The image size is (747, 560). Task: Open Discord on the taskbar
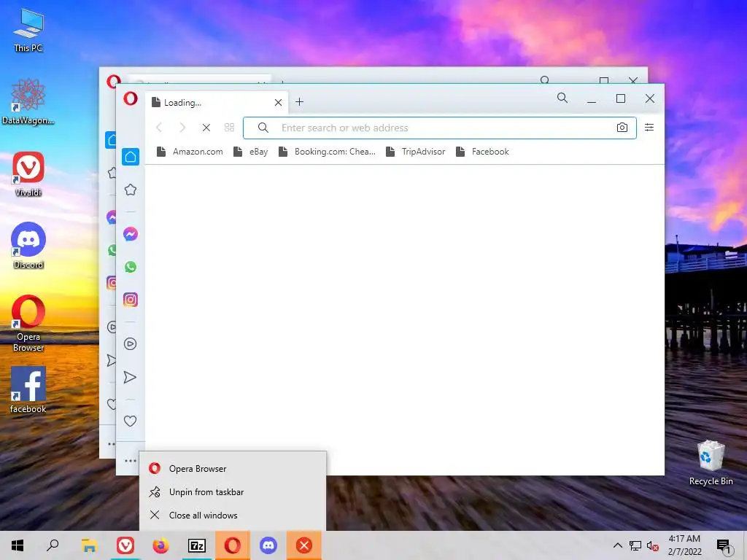coord(268,545)
